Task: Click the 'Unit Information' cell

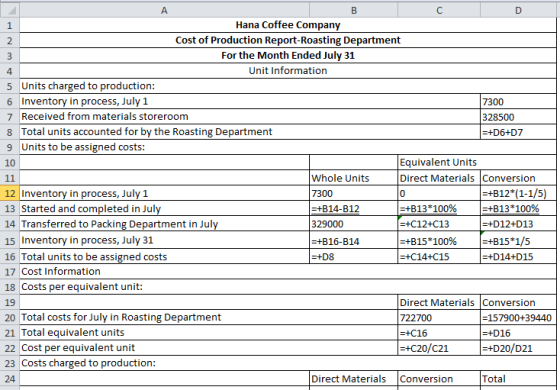Action: 288,71
